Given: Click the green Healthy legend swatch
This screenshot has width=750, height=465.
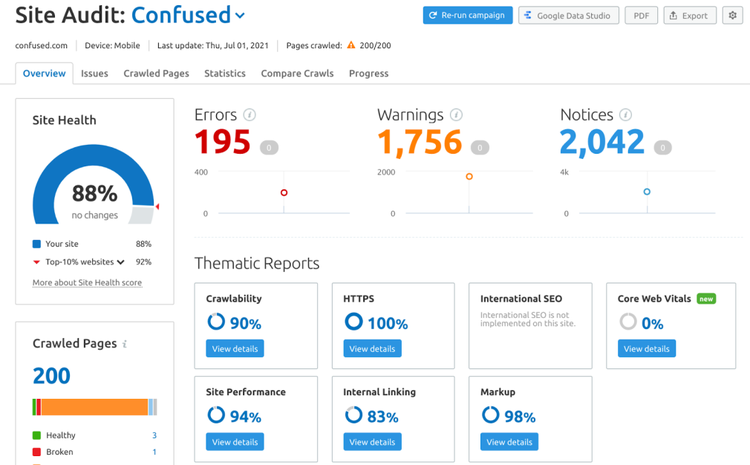Looking at the screenshot, I should (36, 435).
